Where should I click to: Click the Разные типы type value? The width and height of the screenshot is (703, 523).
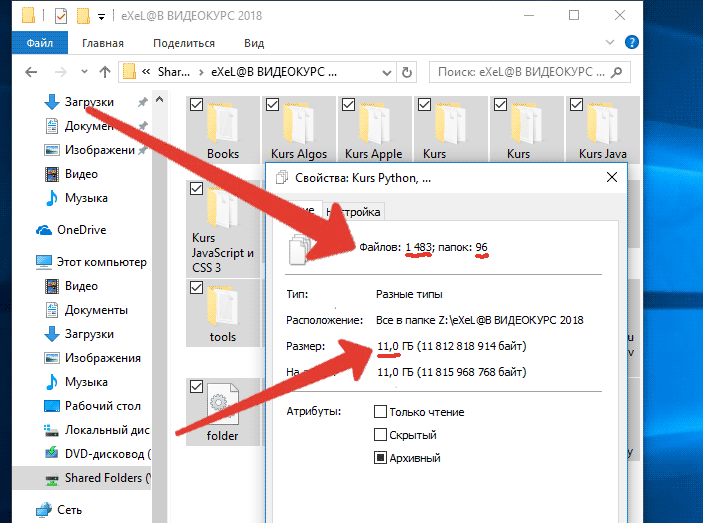pos(409,294)
